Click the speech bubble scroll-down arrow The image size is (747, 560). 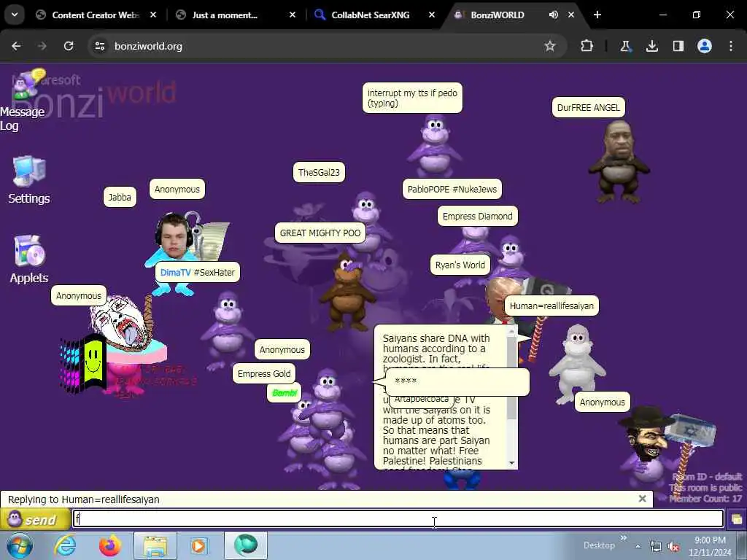pyautogui.click(x=512, y=463)
